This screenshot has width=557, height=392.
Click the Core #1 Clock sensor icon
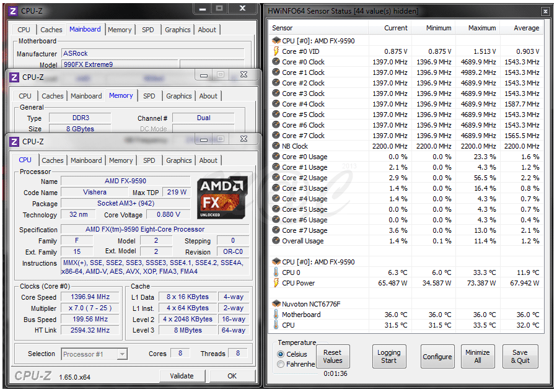tap(276, 72)
